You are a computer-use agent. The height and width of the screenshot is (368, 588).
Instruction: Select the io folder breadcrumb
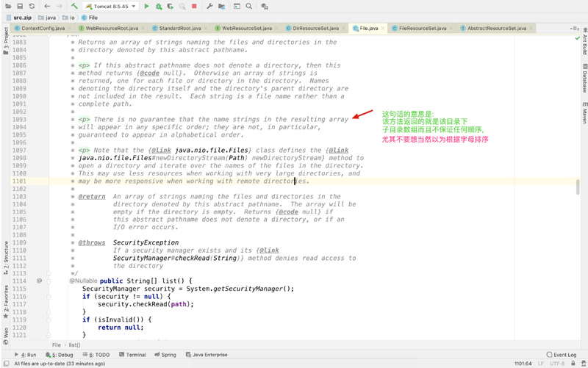point(68,18)
